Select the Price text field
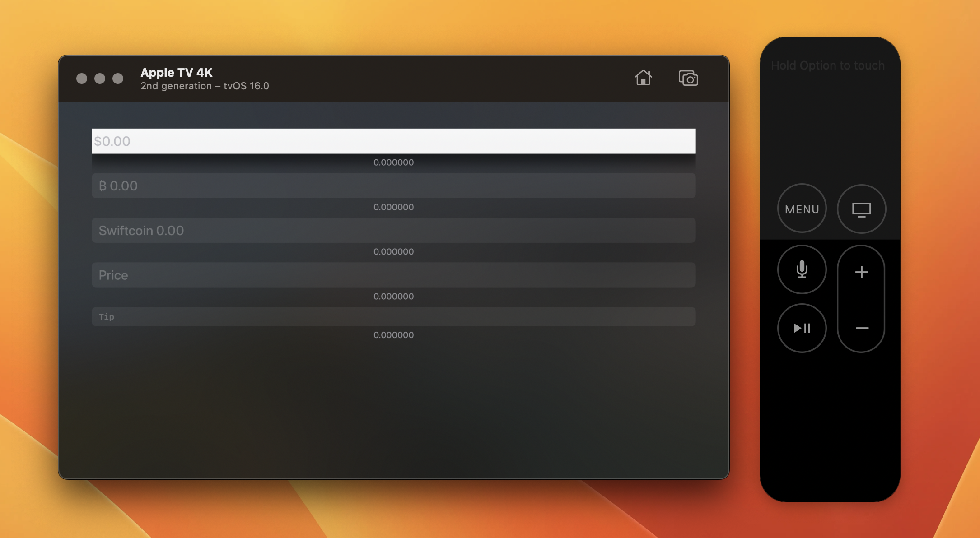Image resolution: width=980 pixels, height=538 pixels. coord(393,275)
